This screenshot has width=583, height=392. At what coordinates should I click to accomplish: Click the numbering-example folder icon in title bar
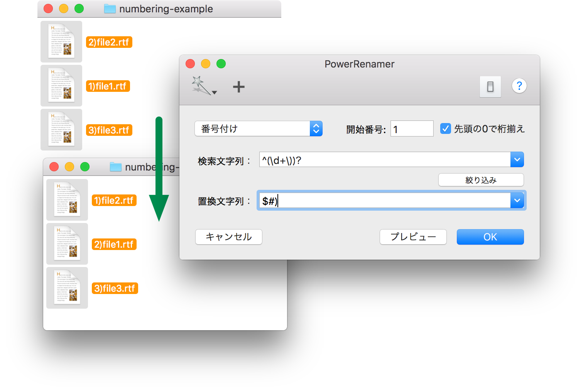[110, 9]
